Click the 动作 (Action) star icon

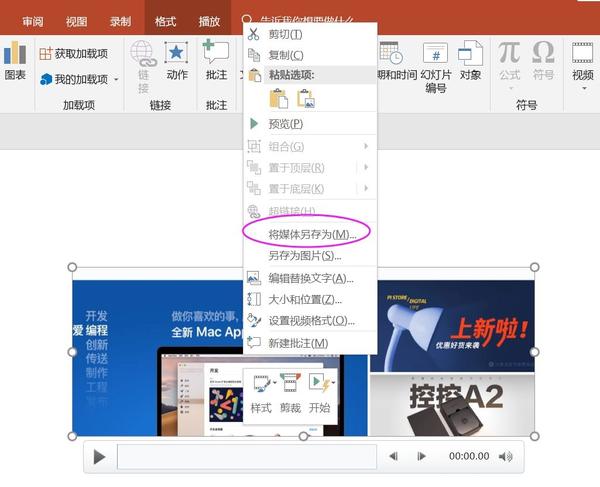coord(176,53)
